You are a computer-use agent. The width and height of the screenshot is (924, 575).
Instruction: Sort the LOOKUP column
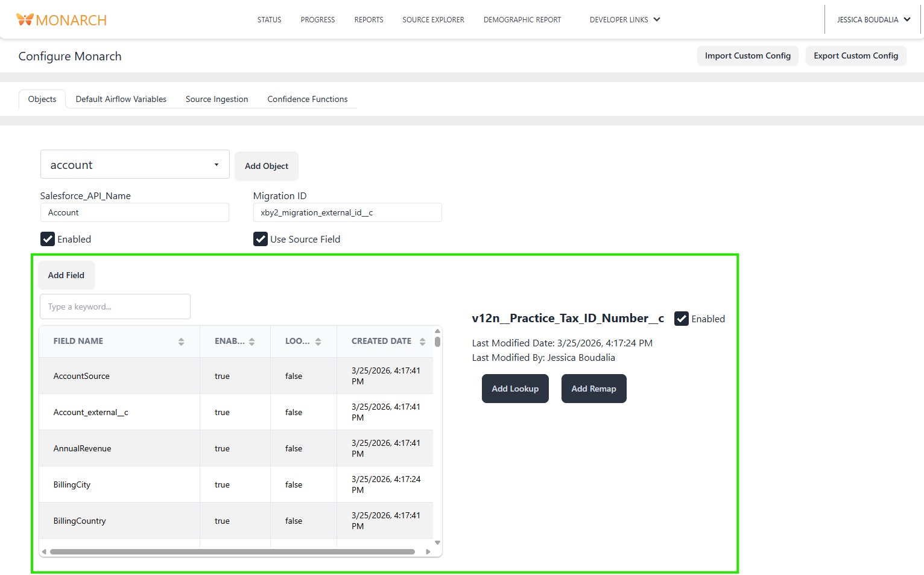(319, 341)
